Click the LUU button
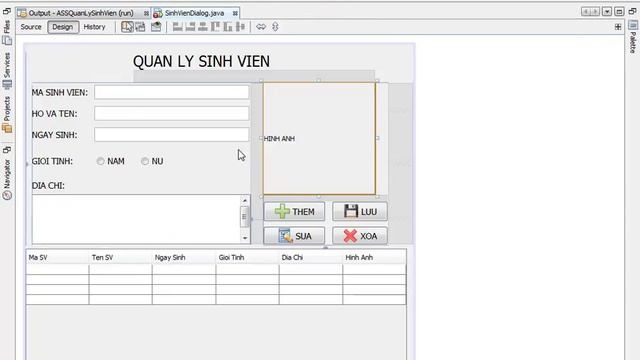Image resolution: width=640 pixels, height=360 pixels. coord(360,211)
